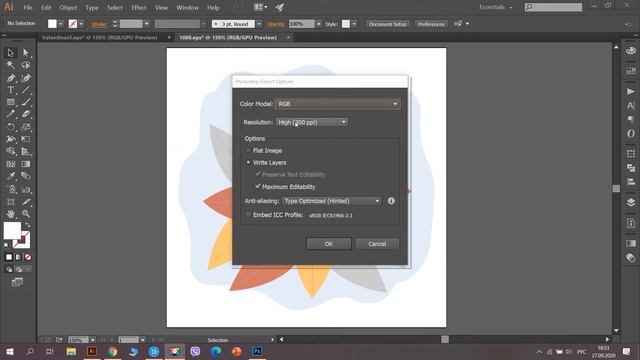Select the Shape Builder tool
640x360 pixels.
pyautogui.click(x=11, y=151)
